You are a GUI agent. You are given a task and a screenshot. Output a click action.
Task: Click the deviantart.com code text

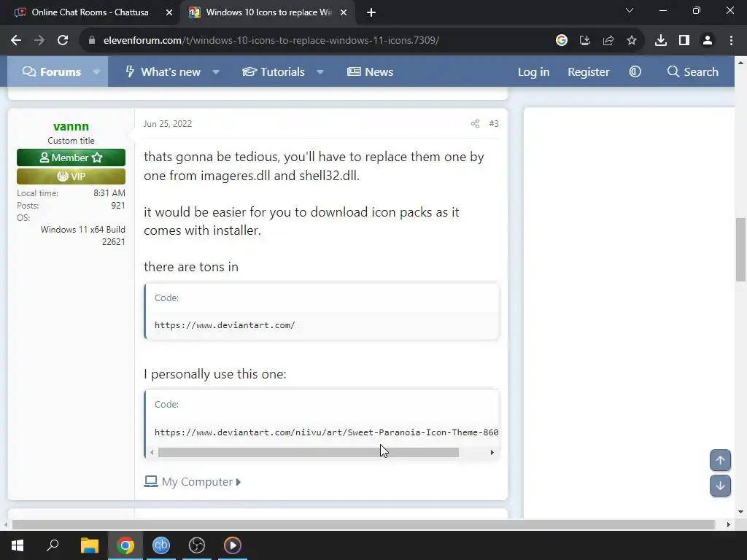click(225, 325)
